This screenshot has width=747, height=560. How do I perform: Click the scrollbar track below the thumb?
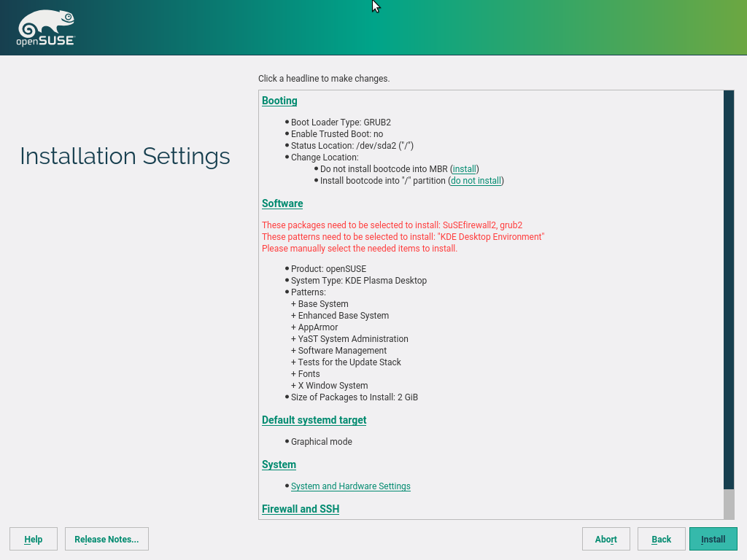728,503
